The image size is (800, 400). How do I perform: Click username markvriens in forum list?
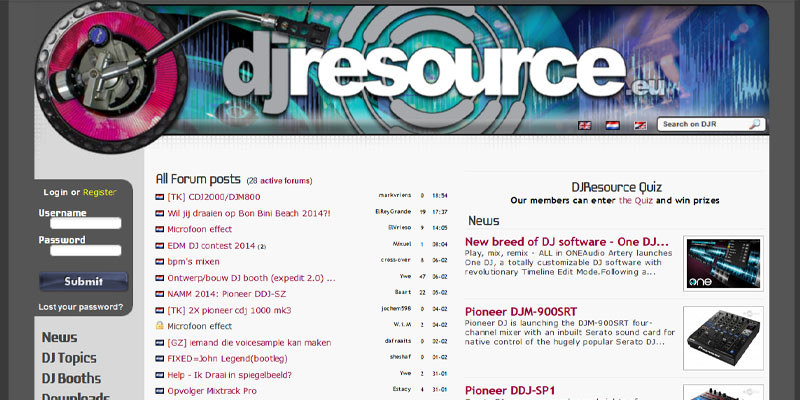point(394,195)
